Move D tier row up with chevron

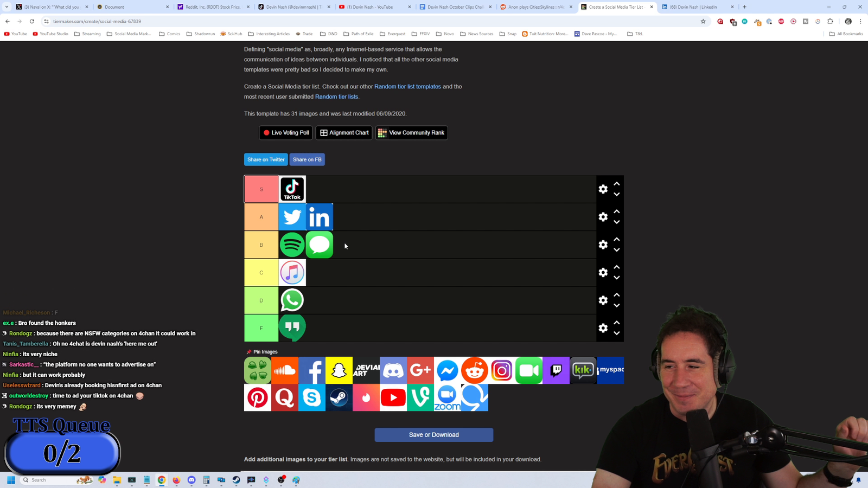[617, 295]
